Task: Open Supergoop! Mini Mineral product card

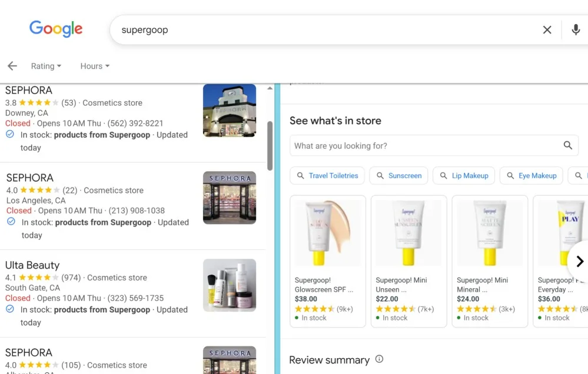Action: (490, 261)
